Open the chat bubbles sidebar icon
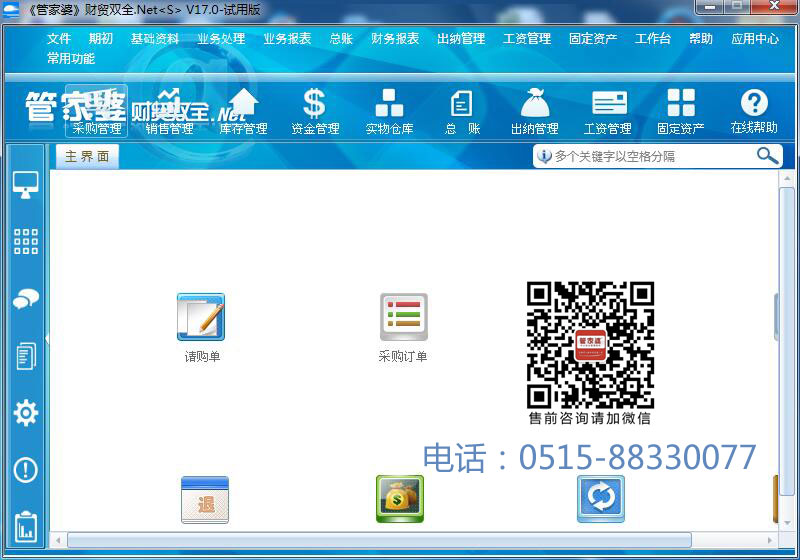The height and width of the screenshot is (560, 800). tap(26, 299)
